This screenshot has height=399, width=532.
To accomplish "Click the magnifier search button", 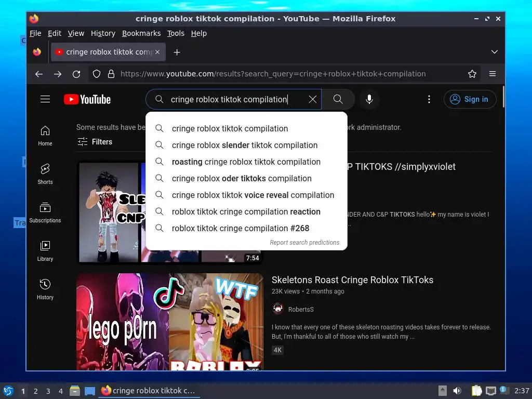I will pyautogui.click(x=338, y=99).
